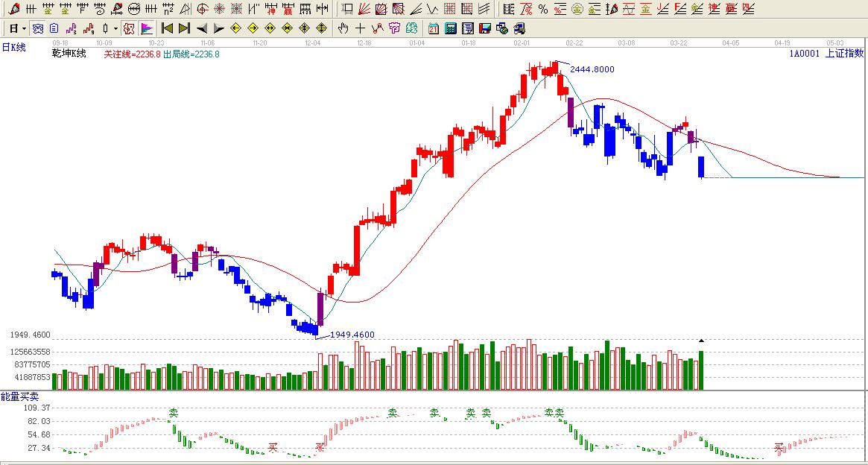Open the calculator tool
The height and width of the screenshot is (465, 868).
(x=451, y=28)
